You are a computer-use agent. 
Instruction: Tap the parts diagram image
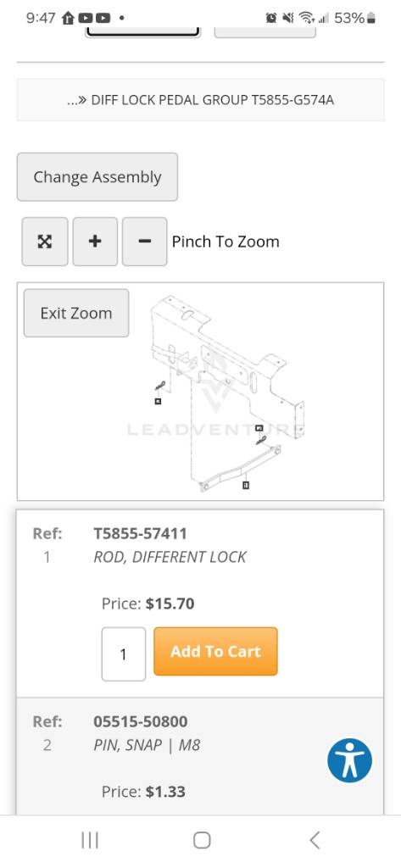click(200, 392)
